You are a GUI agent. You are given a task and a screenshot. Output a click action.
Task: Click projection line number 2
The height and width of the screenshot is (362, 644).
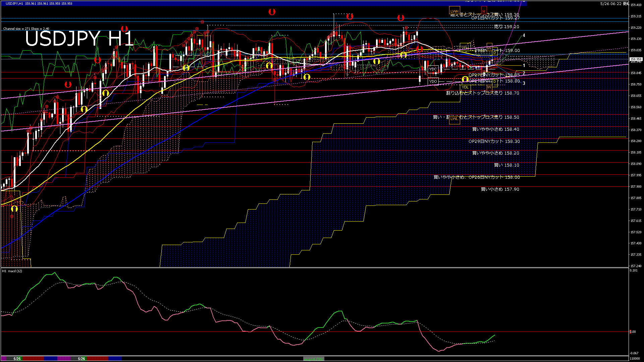(x=524, y=73)
